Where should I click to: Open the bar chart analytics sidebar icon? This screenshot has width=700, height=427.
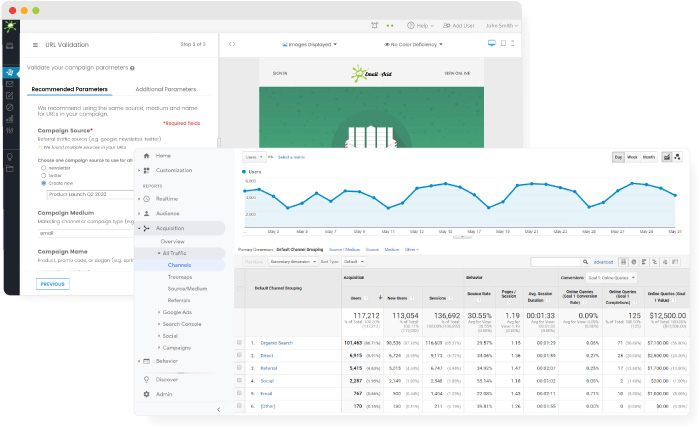(10, 119)
